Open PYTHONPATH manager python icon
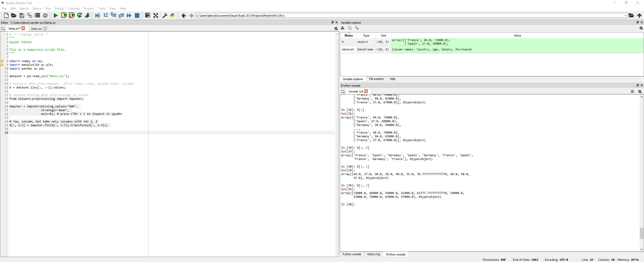Image resolution: width=644 pixels, height=262 pixels. tap(173, 16)
